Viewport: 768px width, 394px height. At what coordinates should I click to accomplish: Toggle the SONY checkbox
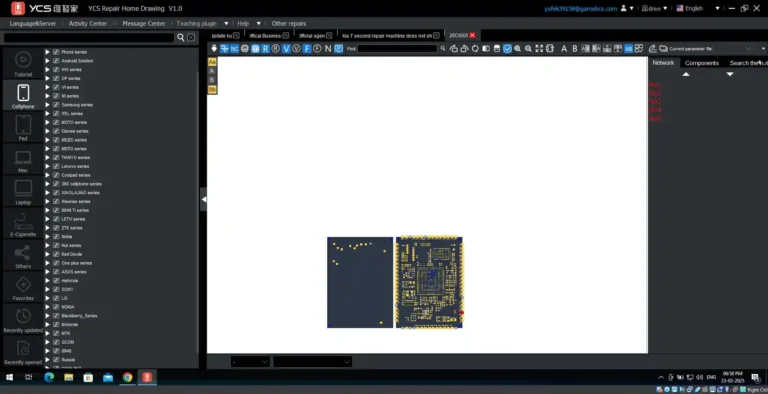56,289
